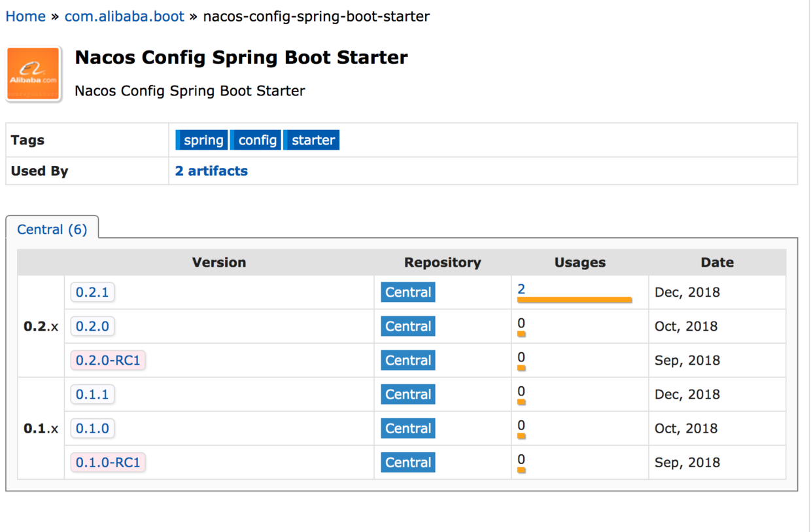Open version 0.1.0-RC1
This screenshot has width=811, height=532.
pyautogui.click(x=108, y=463)
